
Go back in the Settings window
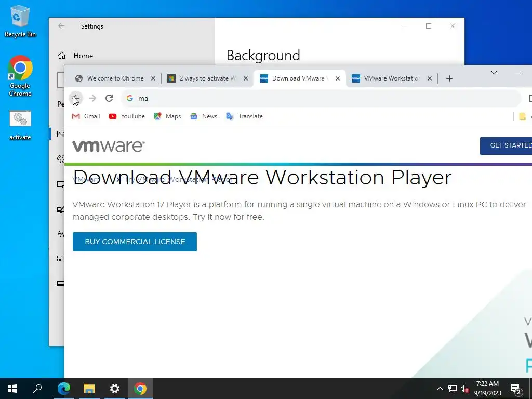(61, 26)
